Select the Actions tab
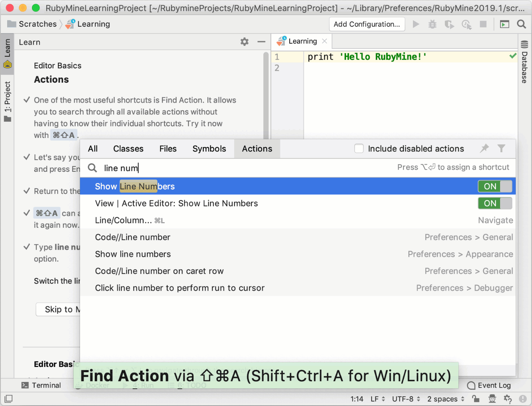This screenshot has height=406, width=532. click(x=257, y=148)
